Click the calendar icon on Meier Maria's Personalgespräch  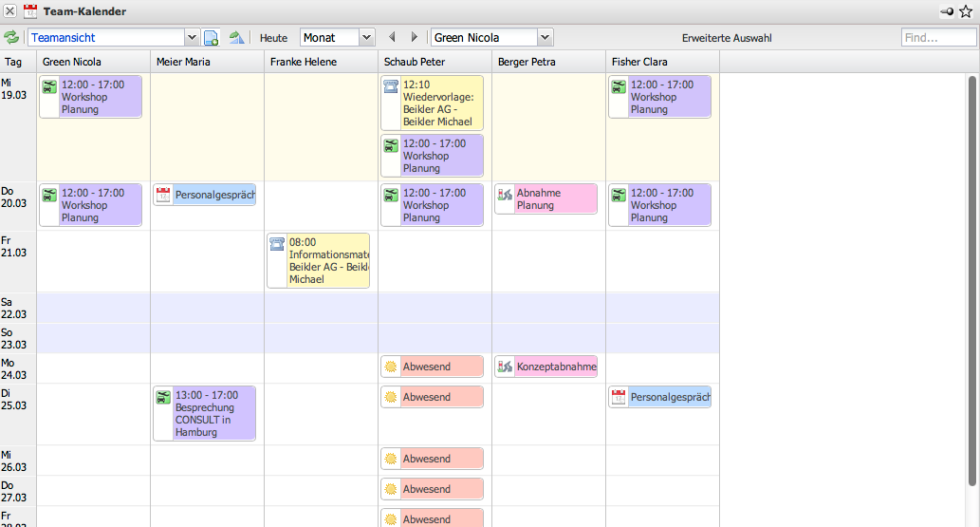coord(163,195)
